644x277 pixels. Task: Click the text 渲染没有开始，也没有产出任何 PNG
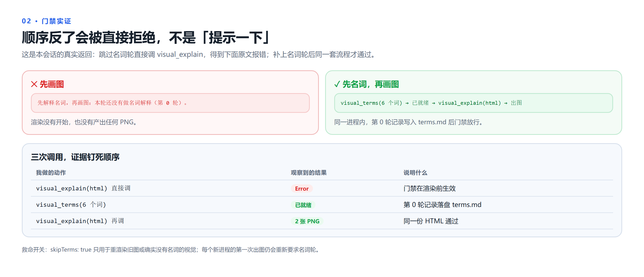point(84,122)
